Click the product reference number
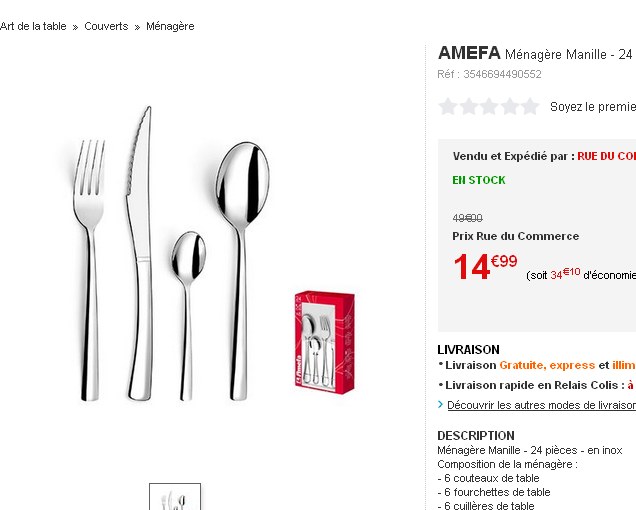 (502, 74)
